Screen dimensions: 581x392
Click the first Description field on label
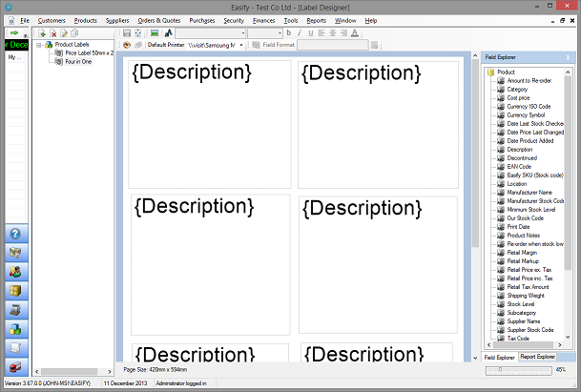point(192,72)
